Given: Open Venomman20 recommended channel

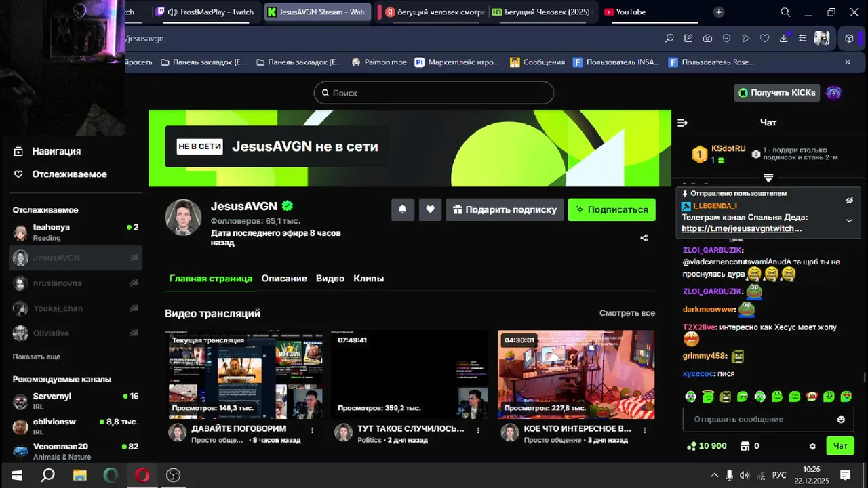Looking at the screenshot, I should coord(76,451).
